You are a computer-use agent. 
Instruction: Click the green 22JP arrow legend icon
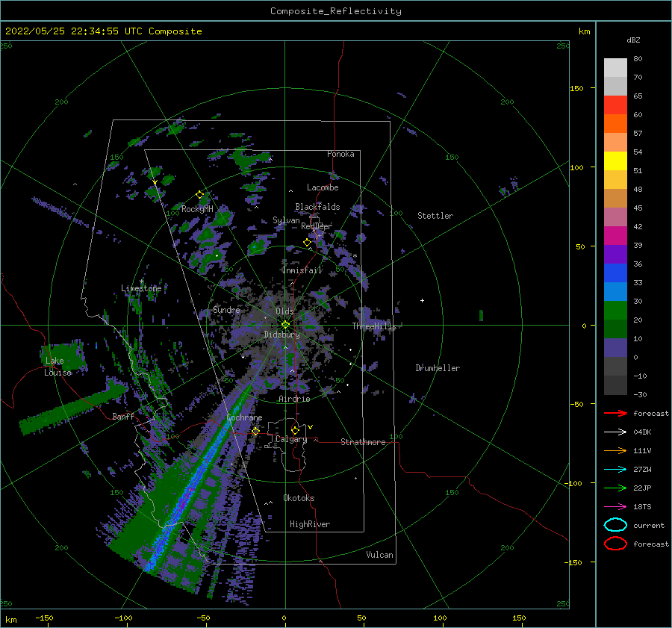pyautogui.click(x=615, y=488)
